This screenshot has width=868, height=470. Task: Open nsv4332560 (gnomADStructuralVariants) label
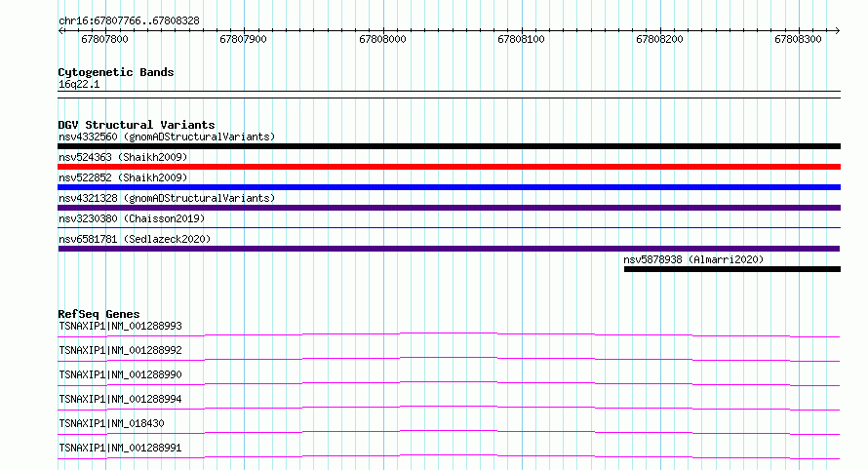click(x=167, y=137)
